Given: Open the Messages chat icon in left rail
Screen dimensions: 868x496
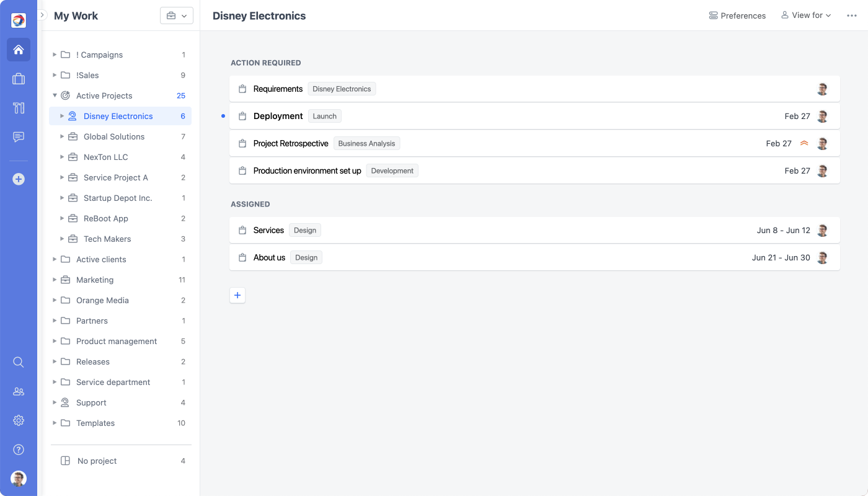Looking at the screenshot, I should (x=19, y=137).
